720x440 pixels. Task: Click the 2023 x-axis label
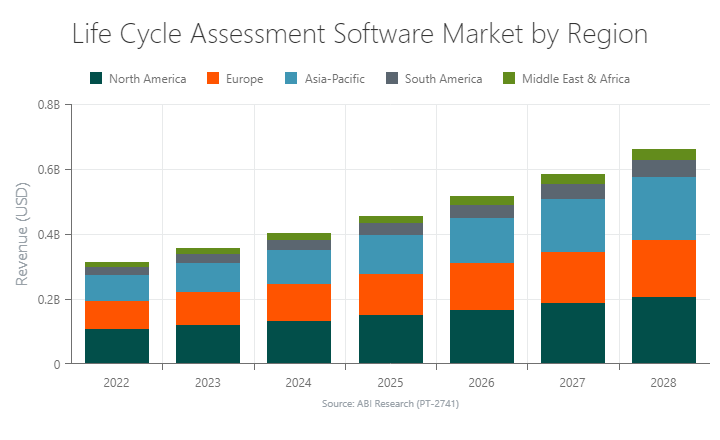pos(208,383)
